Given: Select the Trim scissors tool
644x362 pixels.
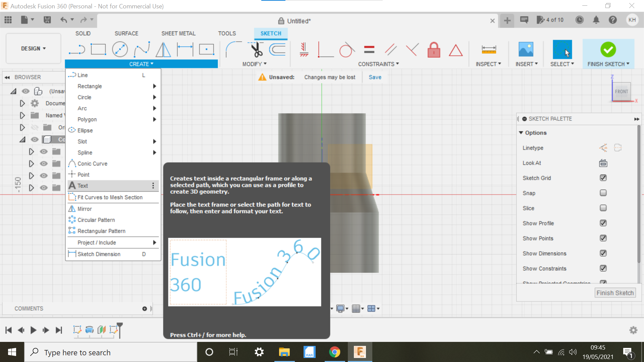Looking at the screenshot, I should [256, 50].
